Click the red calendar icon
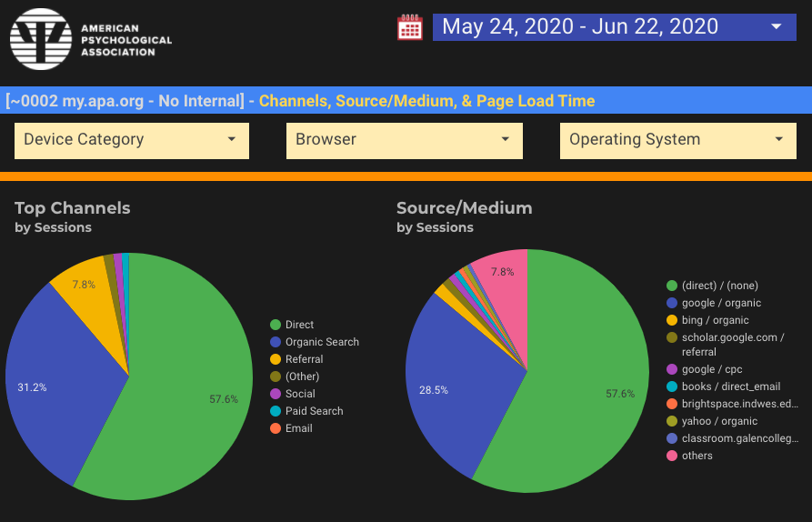 coord(410,27)
